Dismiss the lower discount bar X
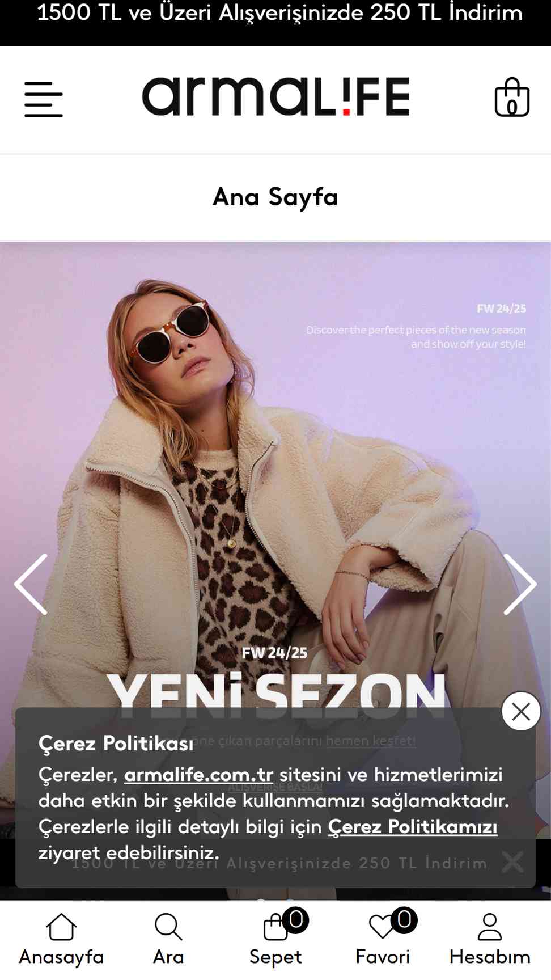 click(x=512, y=862)
